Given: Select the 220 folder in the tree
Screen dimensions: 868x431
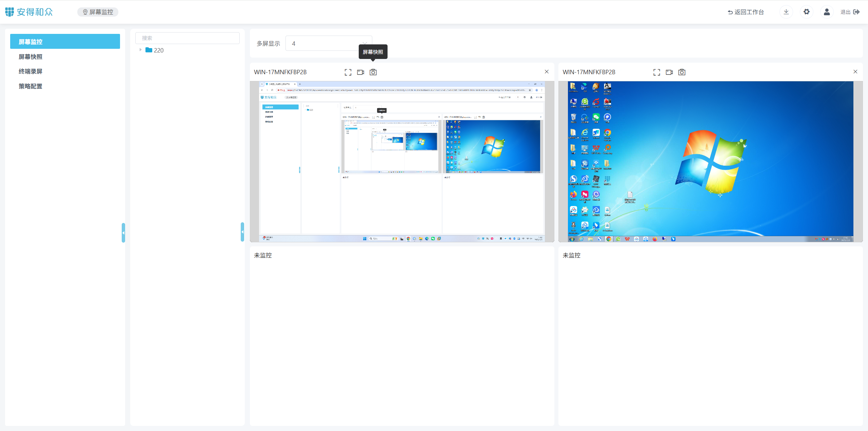Looking at the screenshot, I should [x=158, y=50].
